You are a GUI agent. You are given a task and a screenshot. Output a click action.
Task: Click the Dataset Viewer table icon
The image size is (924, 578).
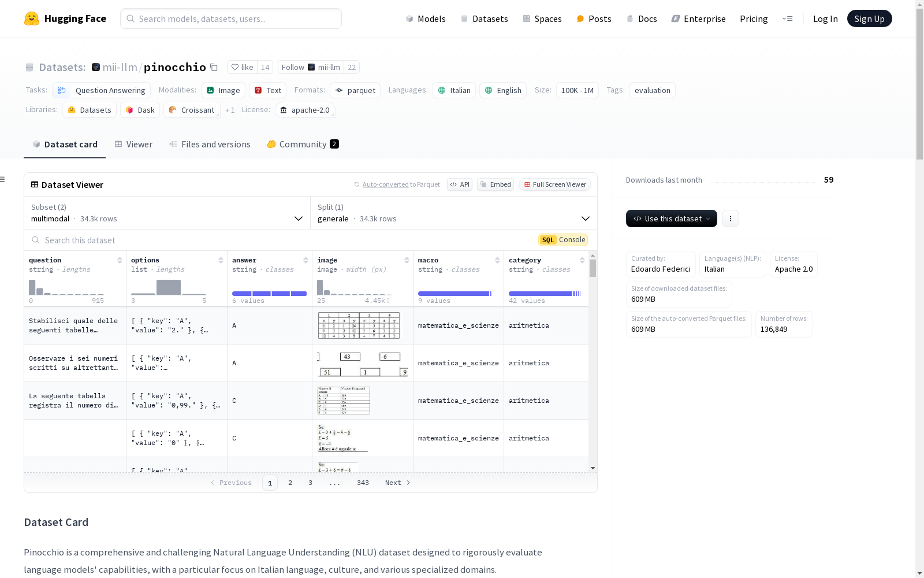[35, 184]
